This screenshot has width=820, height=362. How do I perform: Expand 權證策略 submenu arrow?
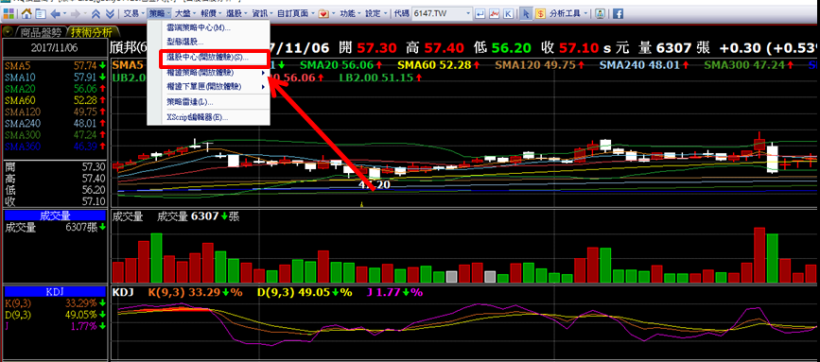[263, 73]
